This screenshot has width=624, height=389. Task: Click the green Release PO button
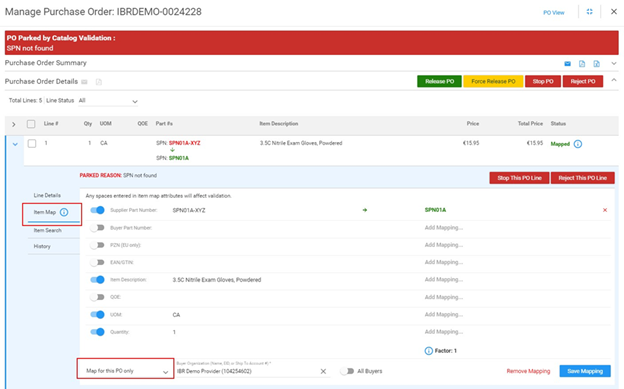pos(439,81)
